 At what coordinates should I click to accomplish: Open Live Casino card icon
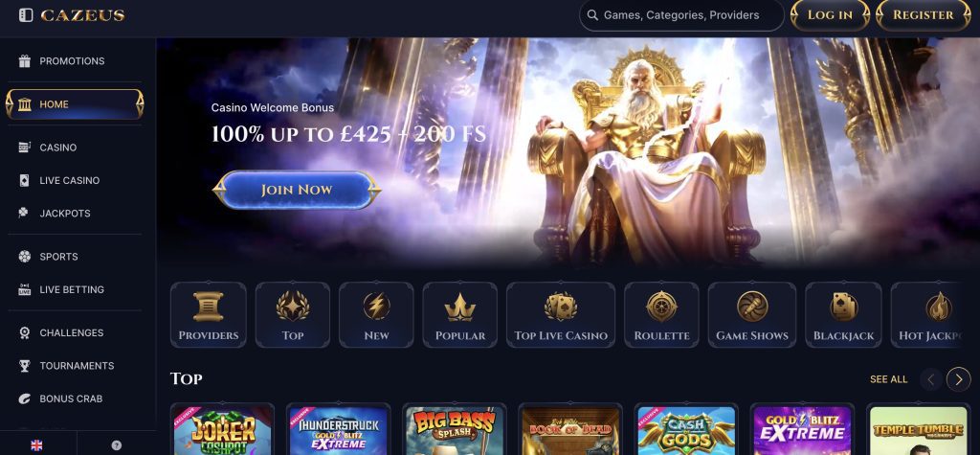click(24, 180)
